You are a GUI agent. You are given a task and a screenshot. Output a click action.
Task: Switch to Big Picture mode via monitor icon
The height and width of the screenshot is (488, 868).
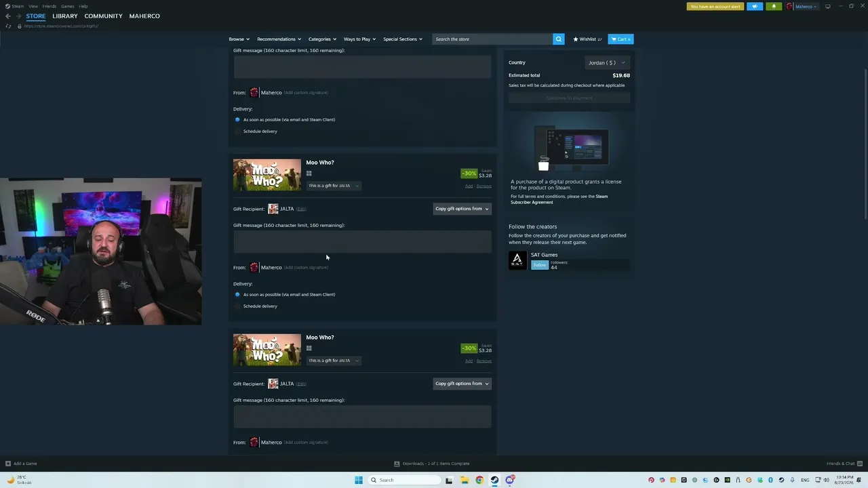coord(827,6)
